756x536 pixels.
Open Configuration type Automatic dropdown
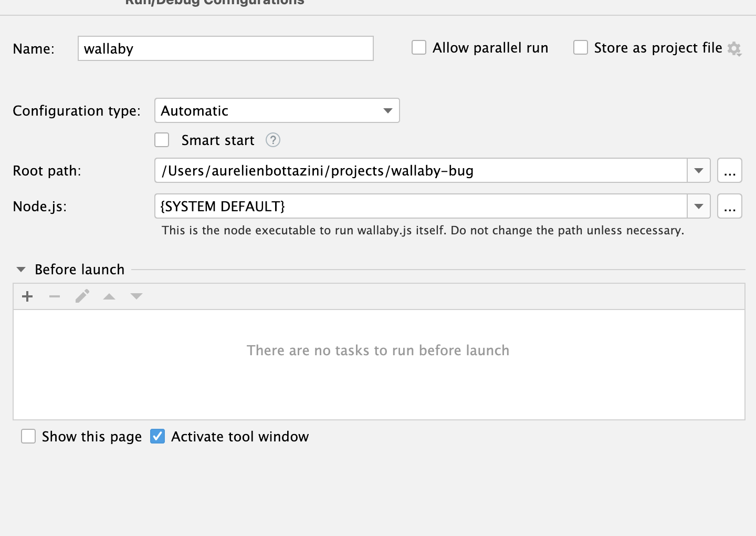(x=277, y=110)
